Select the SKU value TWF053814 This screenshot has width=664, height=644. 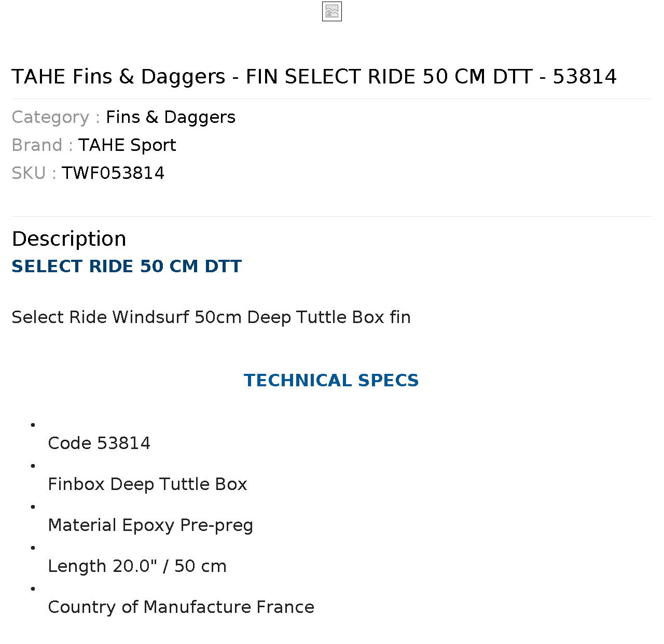tap(113, 173)
